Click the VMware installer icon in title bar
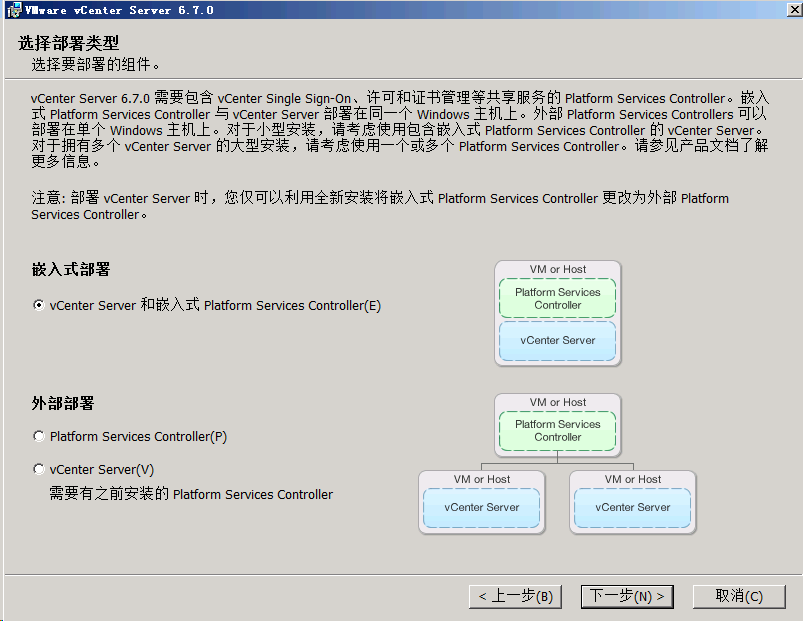The height and width of the screenshot is (621, 803). (x=14, y=10)
